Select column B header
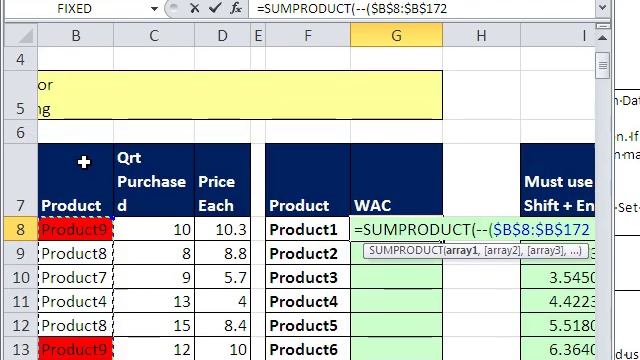This screenshot has height=360, width=640. point(76,36)
